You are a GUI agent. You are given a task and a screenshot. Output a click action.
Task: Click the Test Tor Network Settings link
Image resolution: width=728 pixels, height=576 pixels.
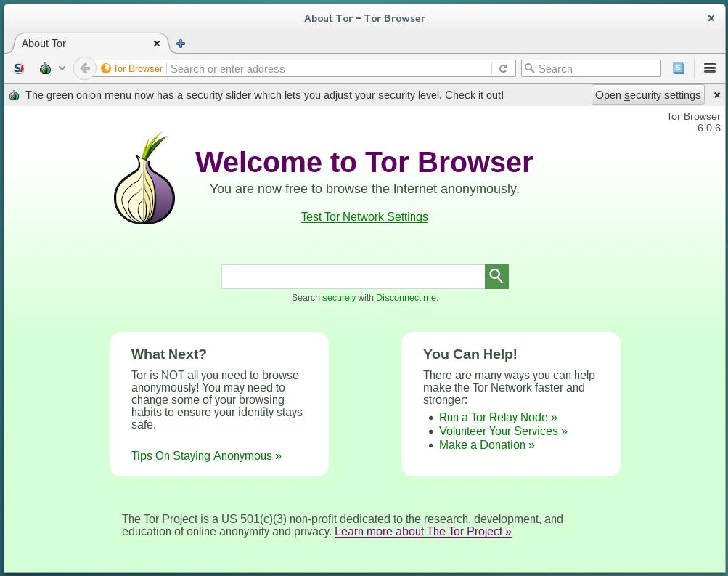(364, 217)
